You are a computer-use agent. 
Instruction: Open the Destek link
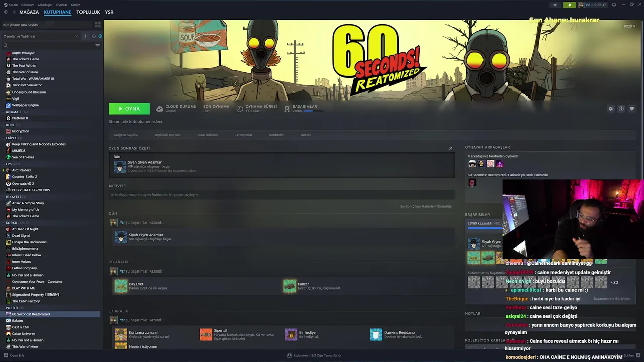point(306,135)
